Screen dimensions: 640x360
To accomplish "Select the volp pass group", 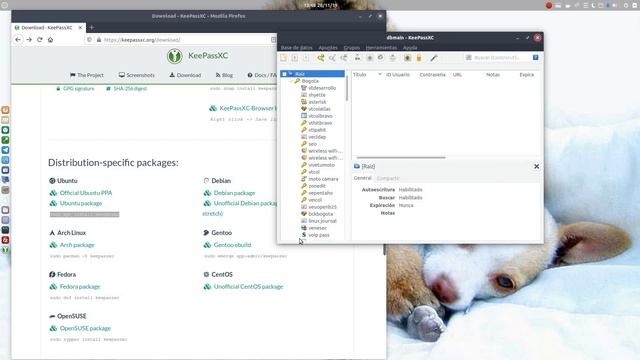I will (318, 235).
